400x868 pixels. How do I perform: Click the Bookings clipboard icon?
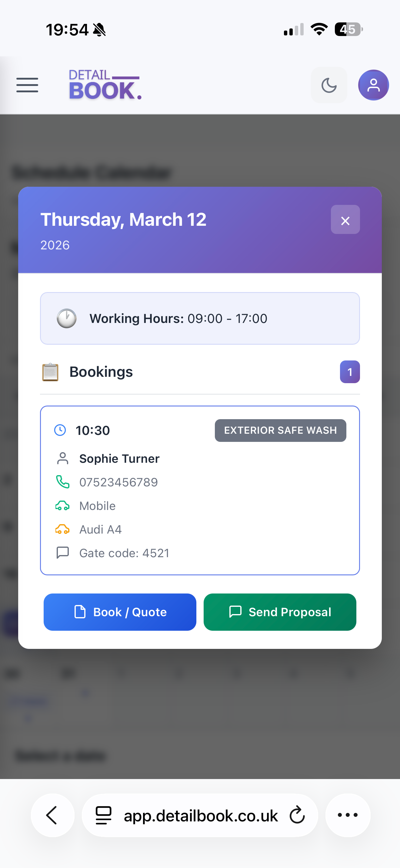(x=50, y=372)
